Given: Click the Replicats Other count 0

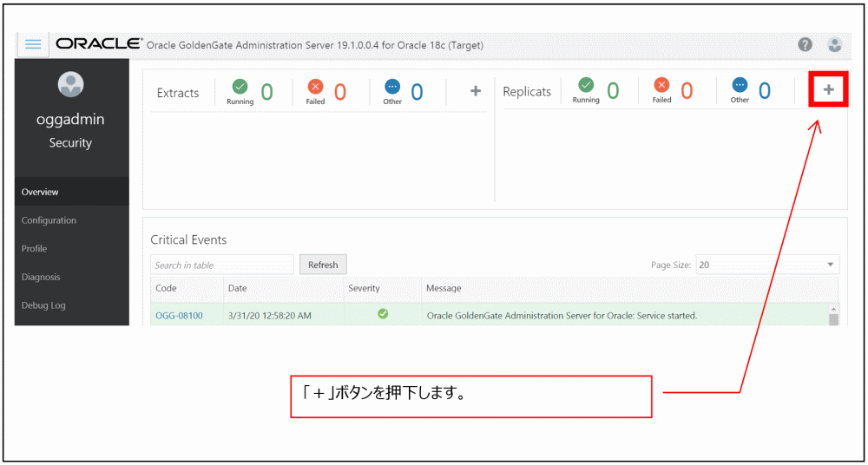Looking at the screenshot, I should coord(765,90).
